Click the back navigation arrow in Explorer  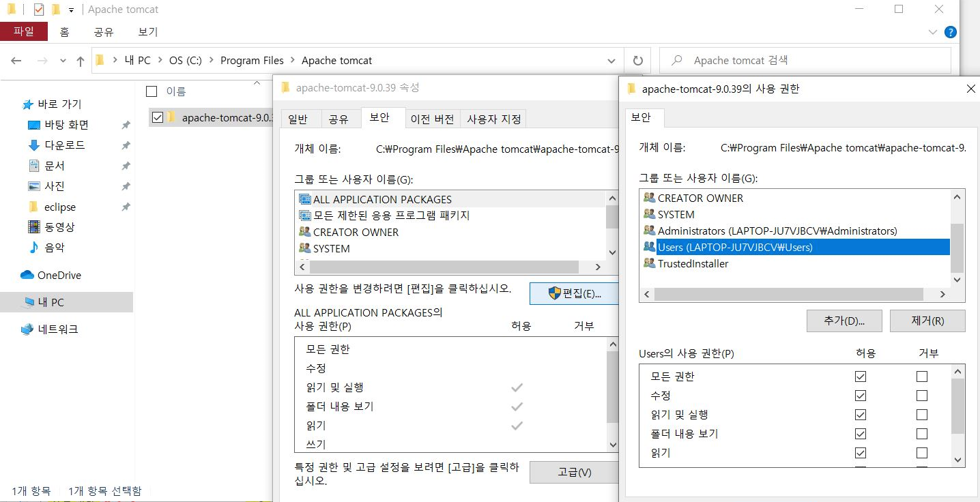(16, 61)
